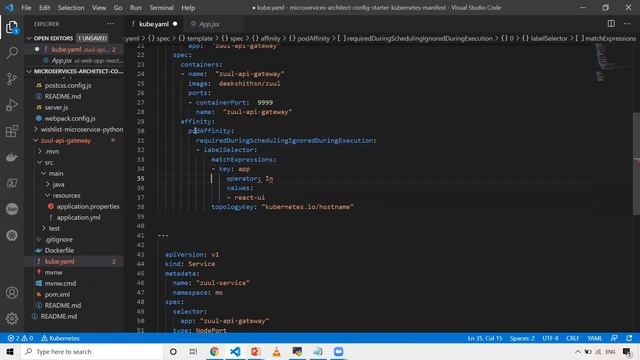Viewport: 640px width, 360px height.
Task: Open the File menu
Action: [x=26, y=8]
